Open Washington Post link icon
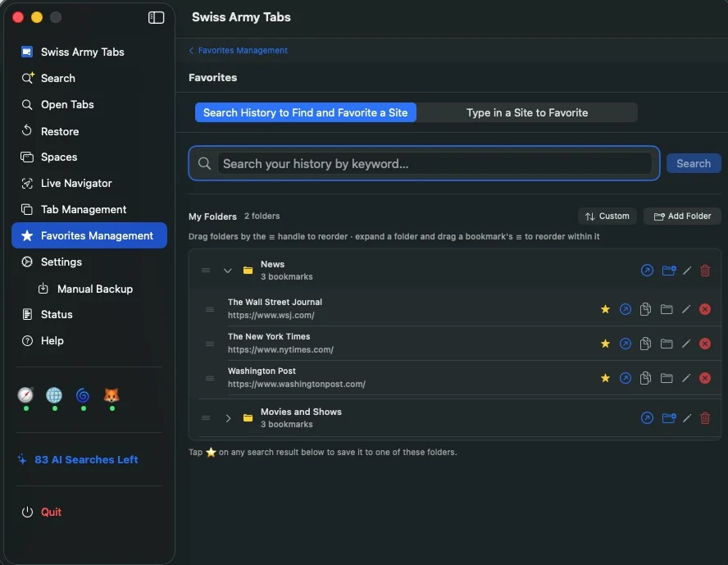This screenshot has width=728, height=565. point(626,378)
